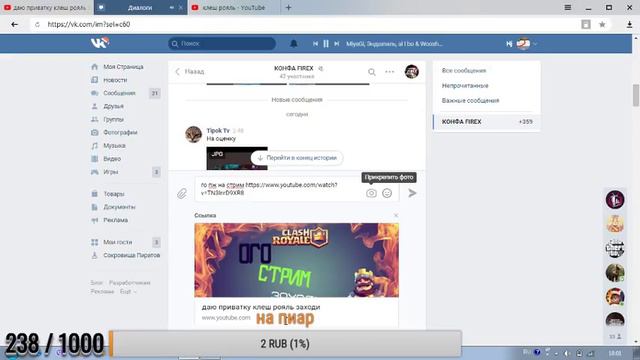The image size is (640, 360).
Task: Remove the link preview attachment
Action: (396, 215)
